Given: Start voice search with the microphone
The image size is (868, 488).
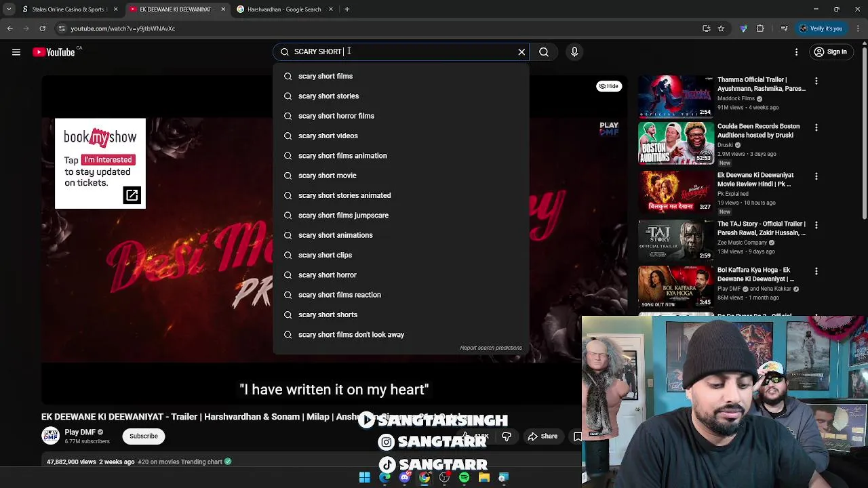Looking at the screenshot, I should click(x=574, y=52).
